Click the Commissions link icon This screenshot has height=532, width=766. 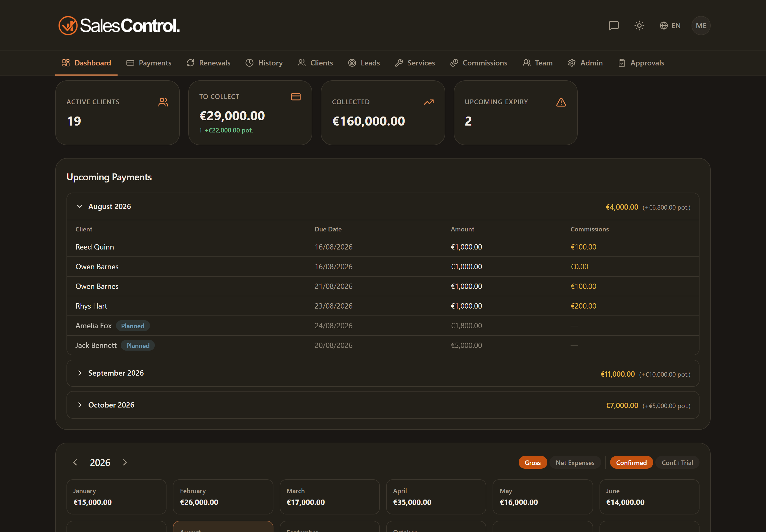(454, 63)
